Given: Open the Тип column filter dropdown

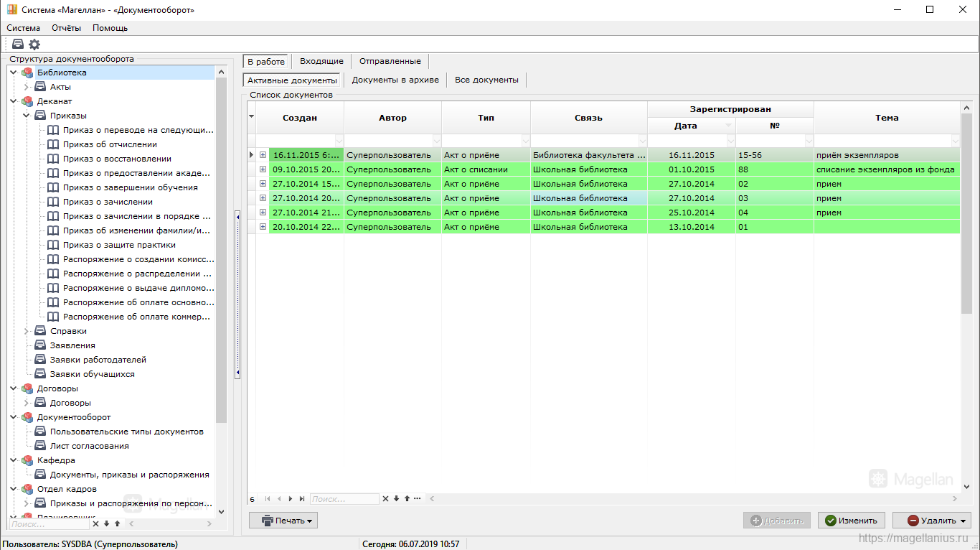Looking at the screenshot, I should (525, 141).
